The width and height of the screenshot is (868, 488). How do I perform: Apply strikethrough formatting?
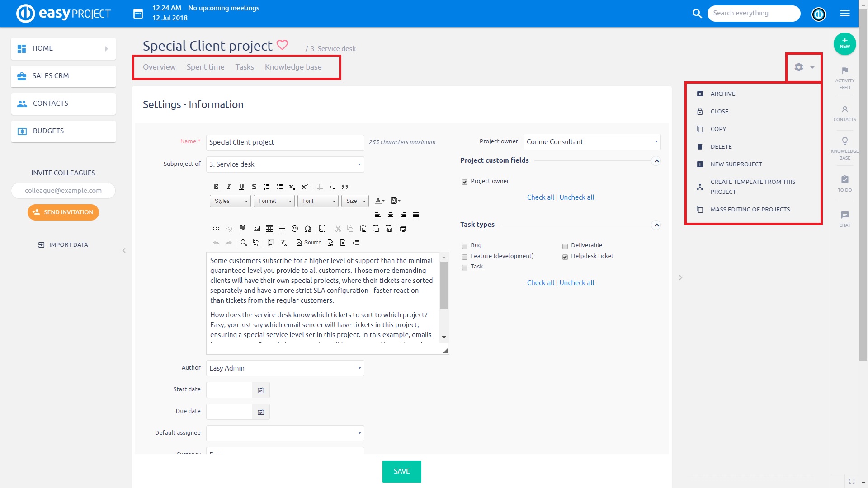(x=254, y=187)
